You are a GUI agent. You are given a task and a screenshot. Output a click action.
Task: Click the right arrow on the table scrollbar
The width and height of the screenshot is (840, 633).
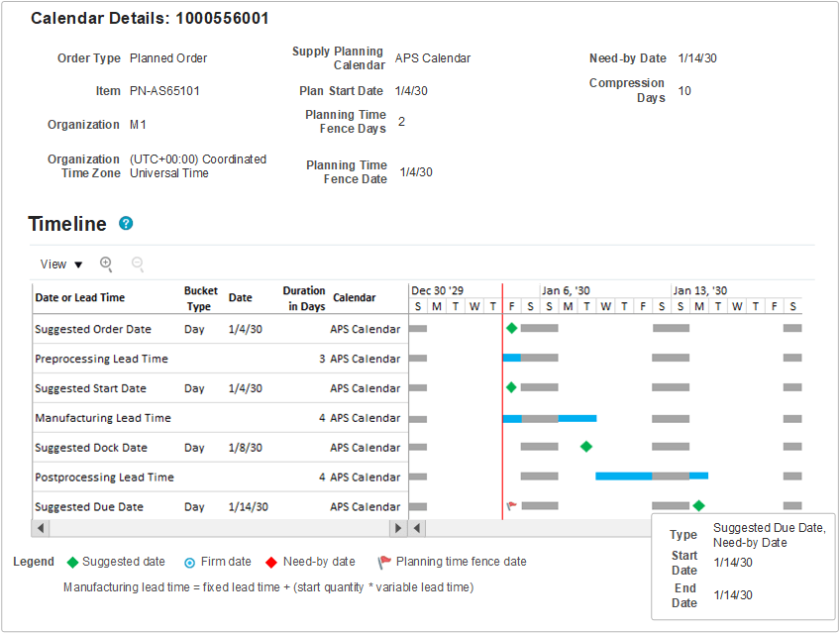(x=400, y=528)
